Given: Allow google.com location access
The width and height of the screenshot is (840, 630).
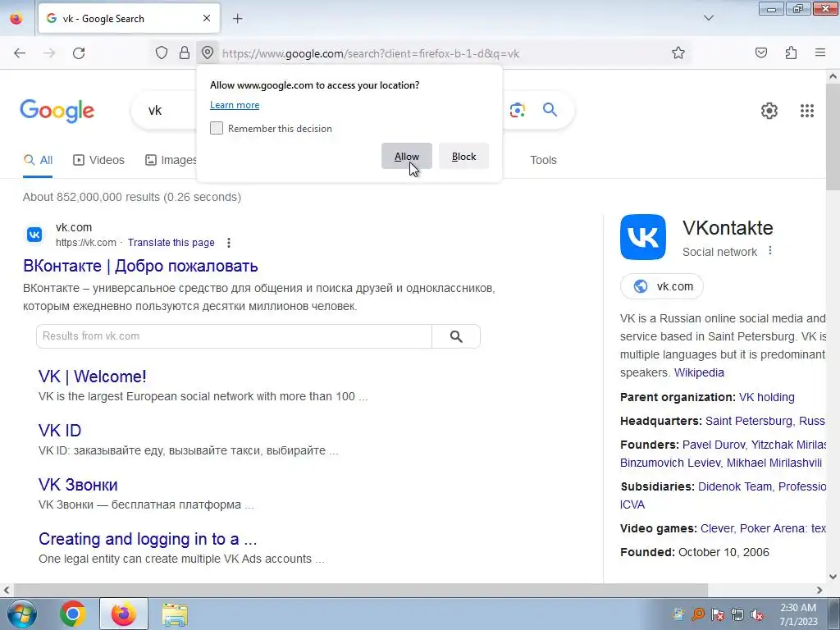Looking at the screenshot, I should coord(407,156).
